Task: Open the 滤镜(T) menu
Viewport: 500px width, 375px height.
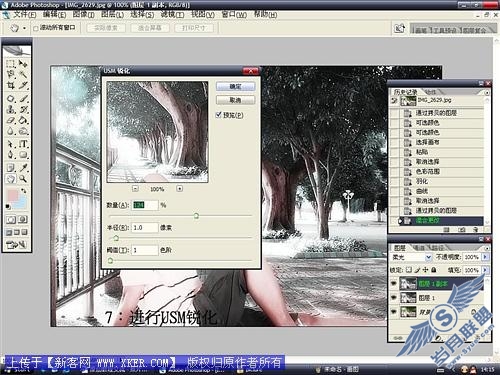Action: coord(172,15)
